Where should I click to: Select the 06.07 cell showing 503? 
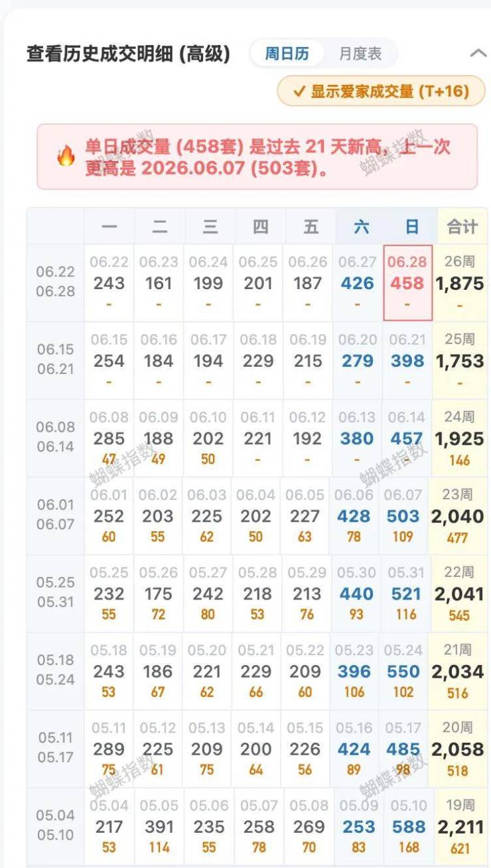tap(403, 516)
